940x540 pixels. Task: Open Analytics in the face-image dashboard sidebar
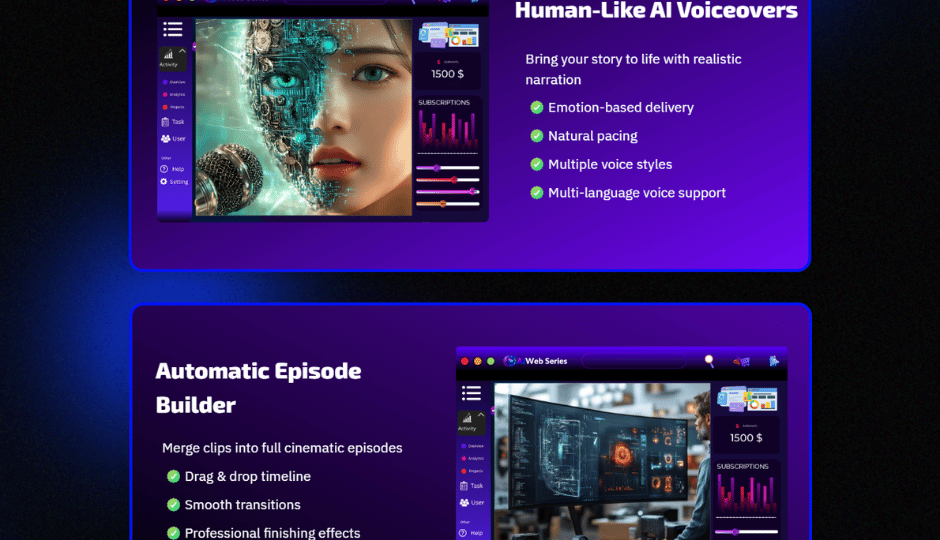click(174, 95)
